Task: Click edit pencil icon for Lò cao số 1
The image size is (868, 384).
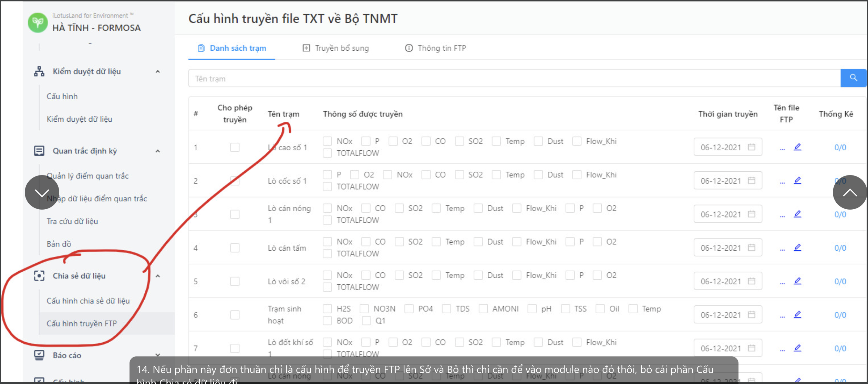Action: (x=797, y=147)
